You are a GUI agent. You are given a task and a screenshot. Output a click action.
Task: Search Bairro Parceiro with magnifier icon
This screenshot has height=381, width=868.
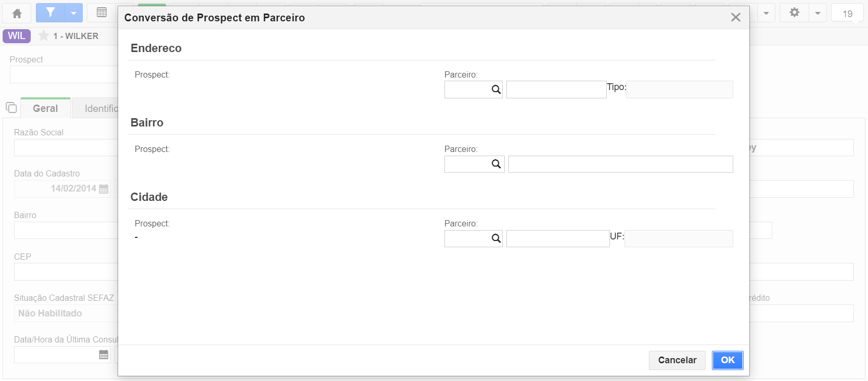[496, 164]
